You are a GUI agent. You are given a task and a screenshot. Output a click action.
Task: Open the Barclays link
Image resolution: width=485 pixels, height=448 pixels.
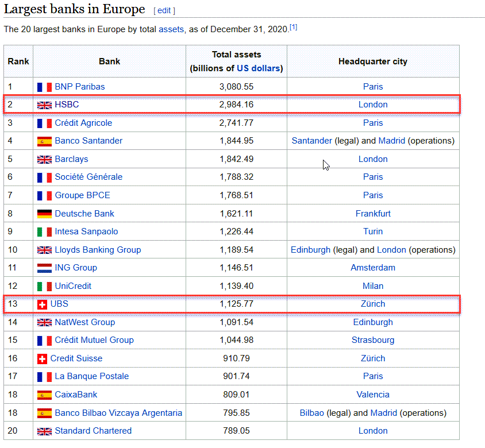71,159
